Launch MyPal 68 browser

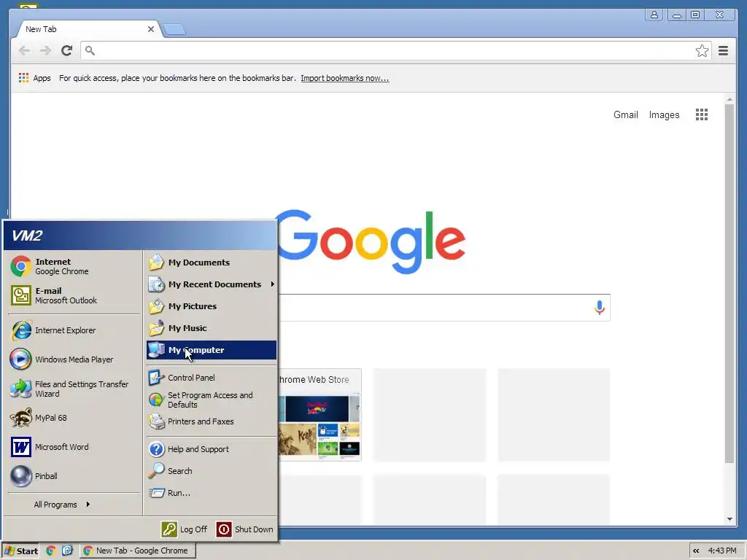pos(74,418)
